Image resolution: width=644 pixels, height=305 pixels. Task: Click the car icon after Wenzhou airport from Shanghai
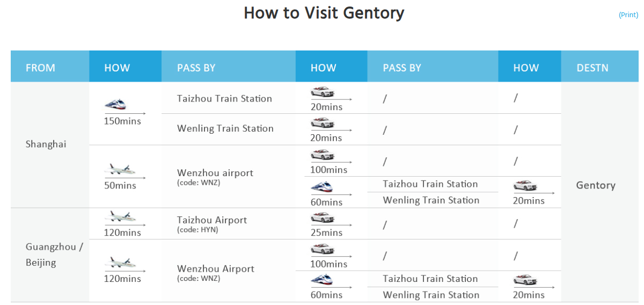(323, 155)
